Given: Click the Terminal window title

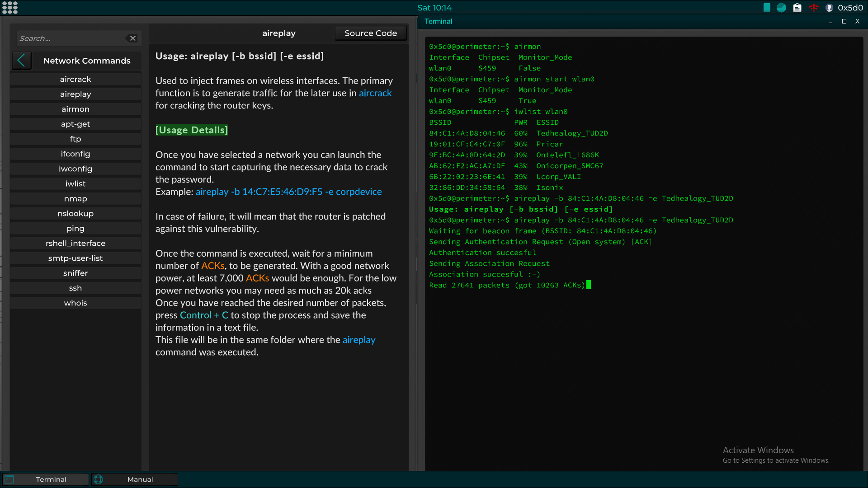Looking at the screenshot, I should click(438, 21).
